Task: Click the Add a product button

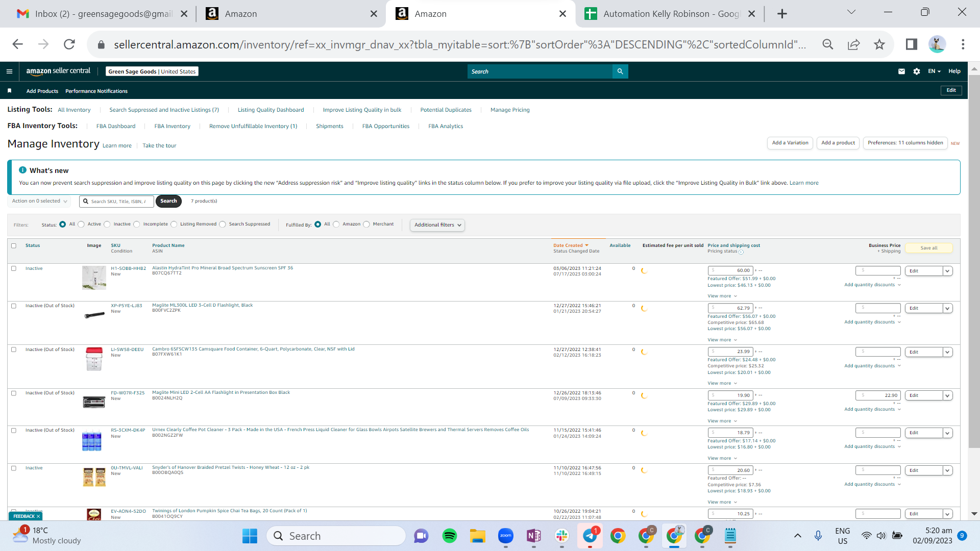Action: coord(838,143)
